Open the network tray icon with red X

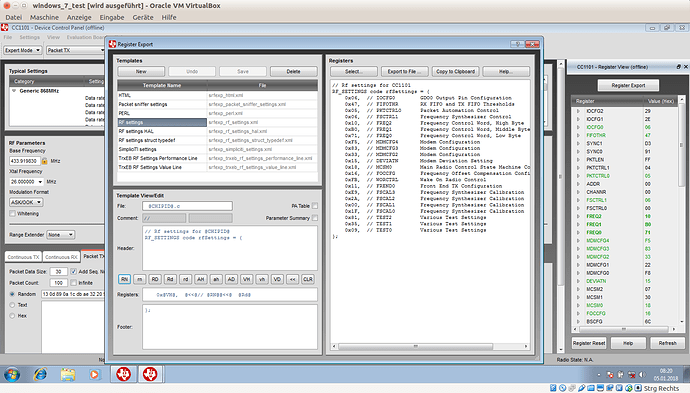(x=631, y=375)
